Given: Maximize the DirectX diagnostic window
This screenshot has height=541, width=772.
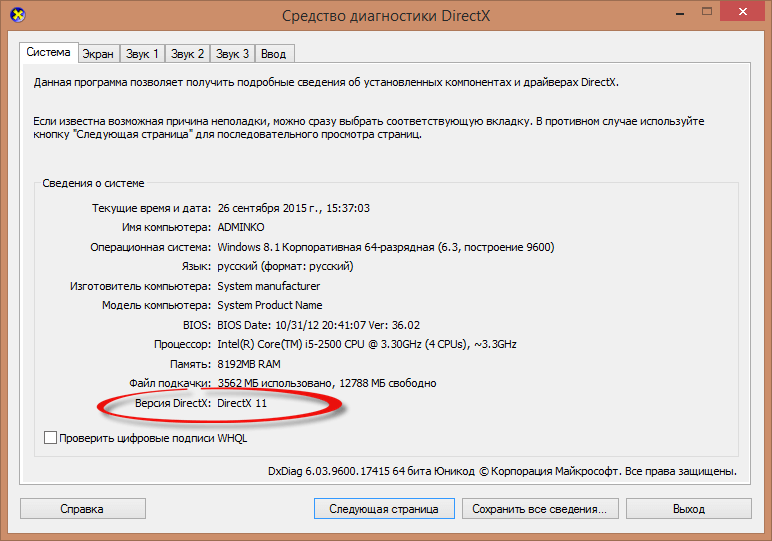Looking at the screenshot, I should (707, 12).
